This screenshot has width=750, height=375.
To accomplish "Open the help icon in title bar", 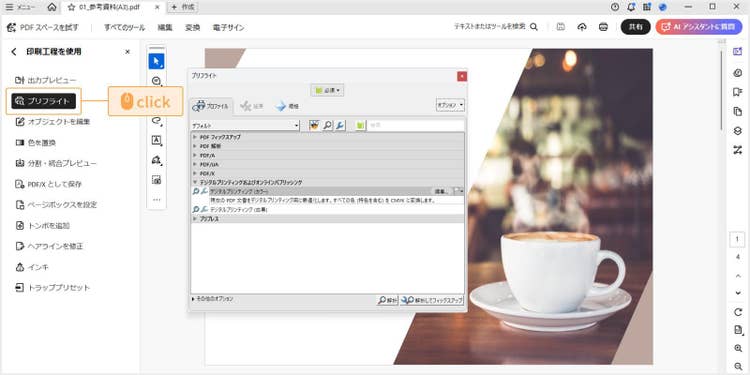I will 615,7.
